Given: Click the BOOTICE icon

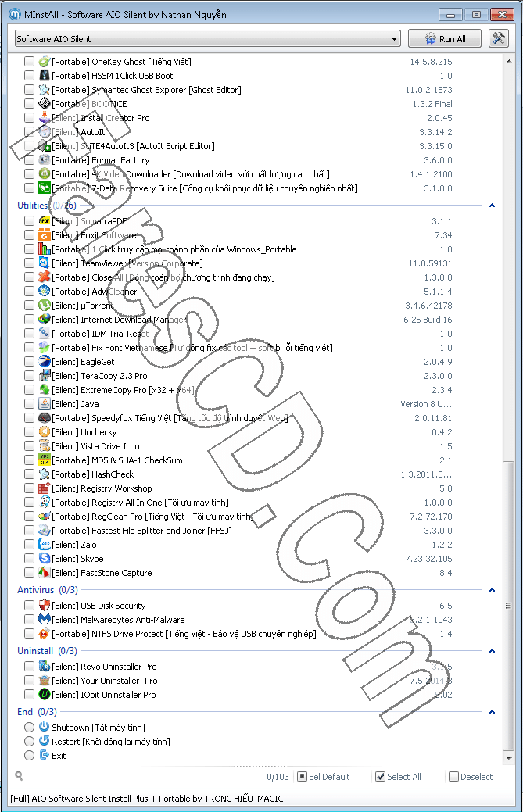Looking at the screenshot, I should (x=45, y=104).
